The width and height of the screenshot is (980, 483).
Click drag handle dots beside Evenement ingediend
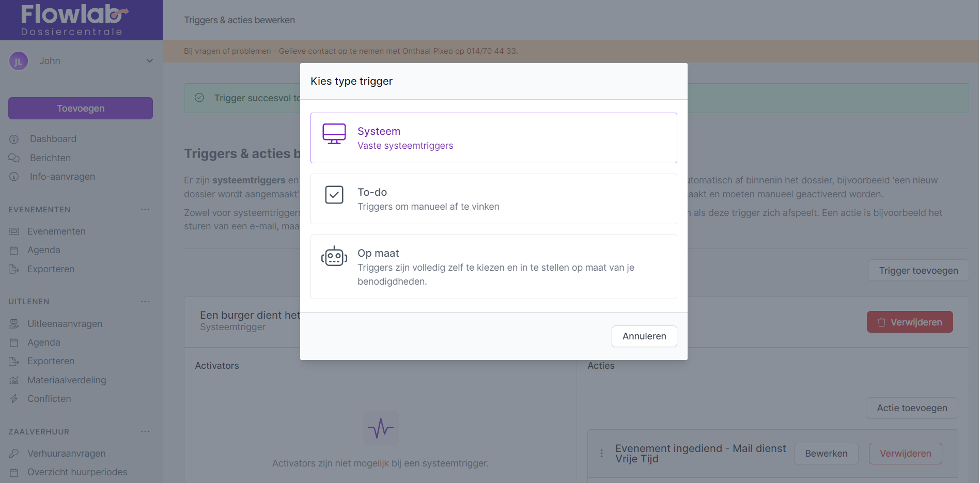point(601,454)
